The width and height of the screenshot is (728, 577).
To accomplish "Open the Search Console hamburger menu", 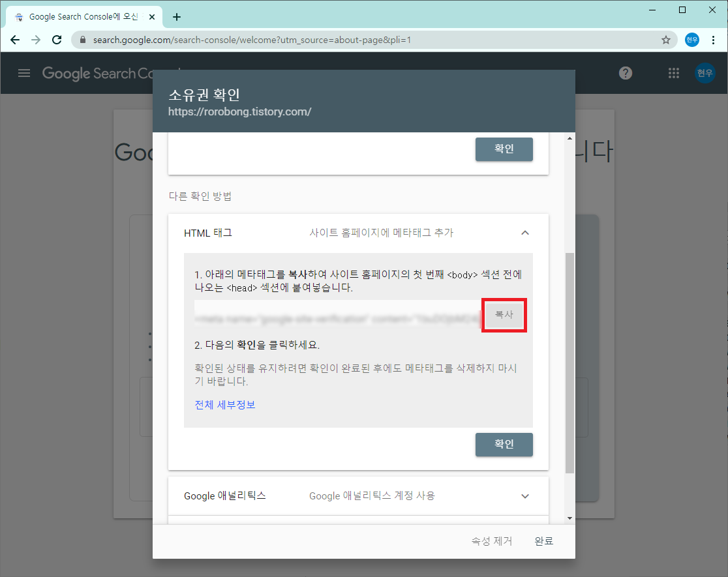I will point(24,73).
